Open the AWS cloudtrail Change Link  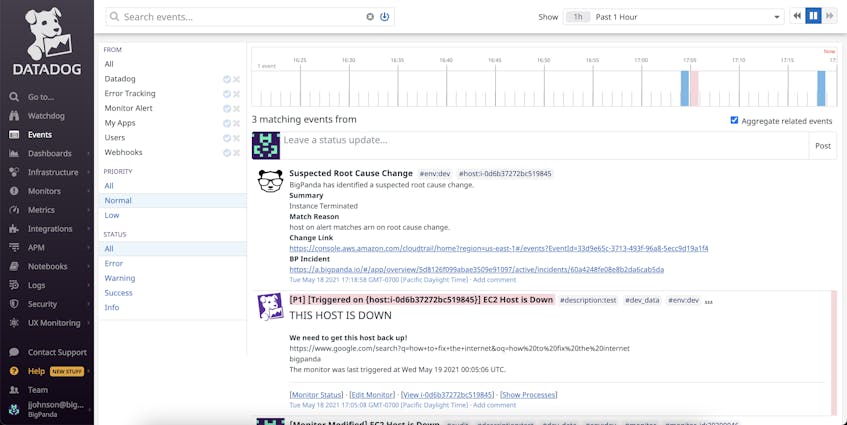pyautogui.click(x=499, y=248)
